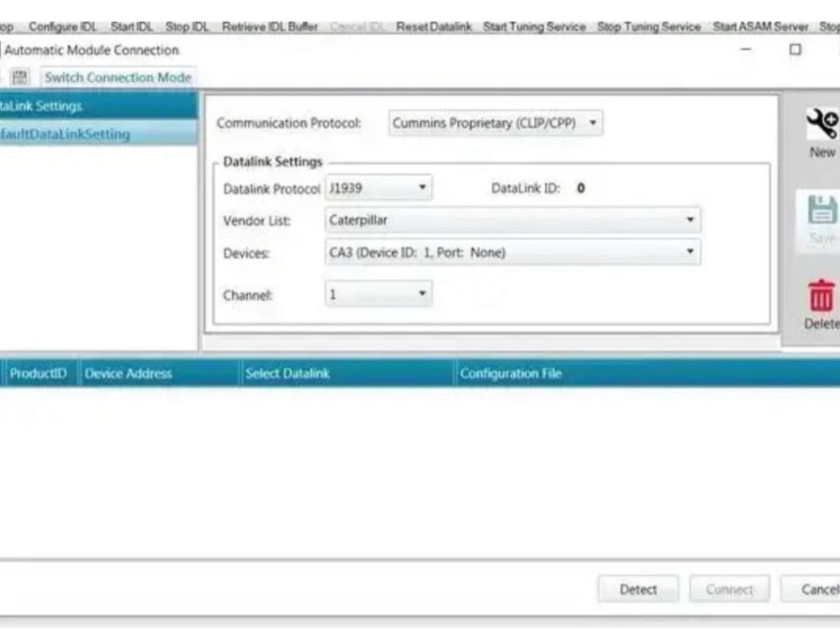
Task: Expand the Devices CA3 dropdown
Action: tap(512, 252)
